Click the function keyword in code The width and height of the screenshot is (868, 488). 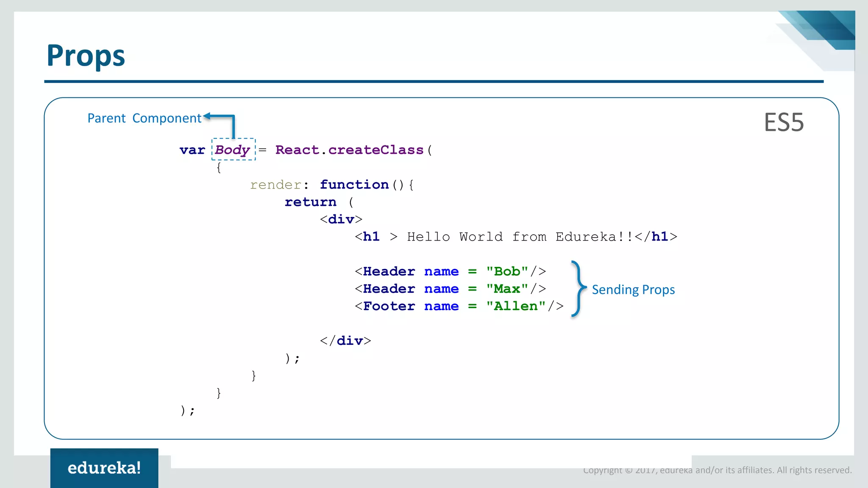coord(354,185)
